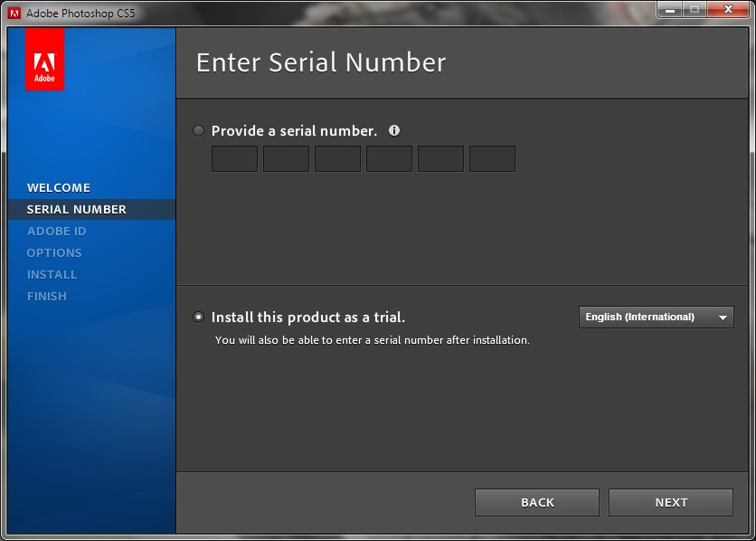Click the first serial number field
This screenshot has width=756, height=541.
coord(234,158)
